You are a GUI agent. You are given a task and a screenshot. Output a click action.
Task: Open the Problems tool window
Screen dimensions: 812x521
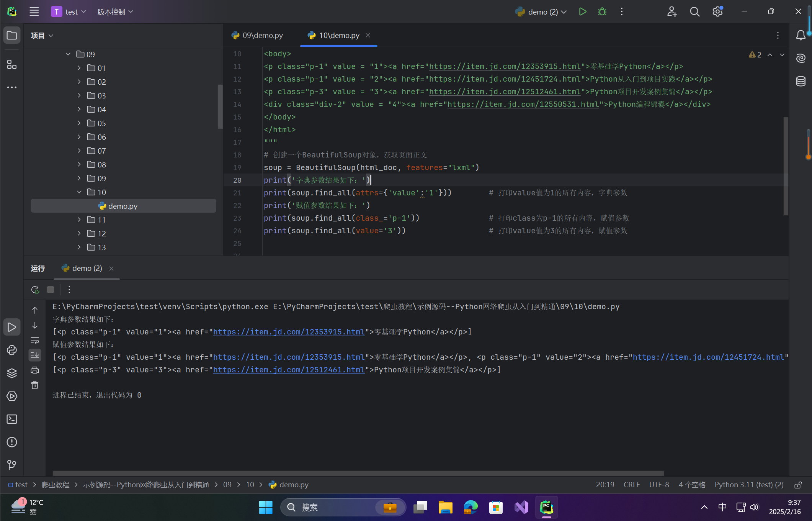tap(12, 442)
